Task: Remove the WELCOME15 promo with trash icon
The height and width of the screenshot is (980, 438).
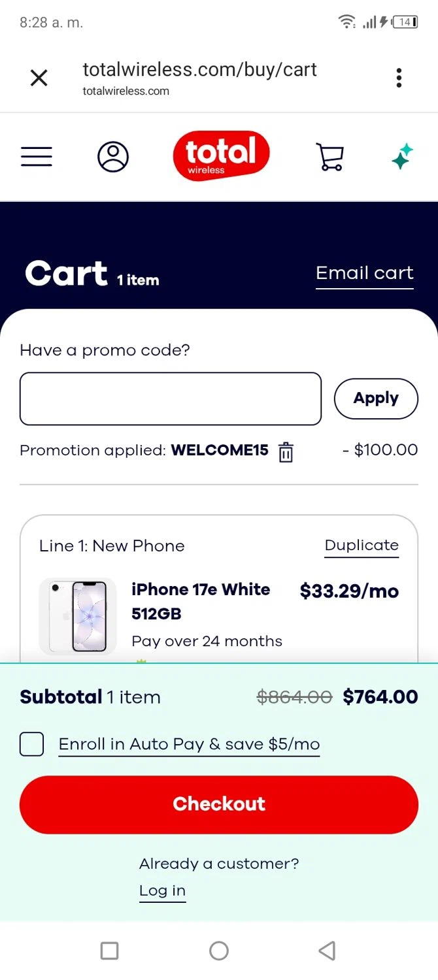Action: (x=286, y=451)
